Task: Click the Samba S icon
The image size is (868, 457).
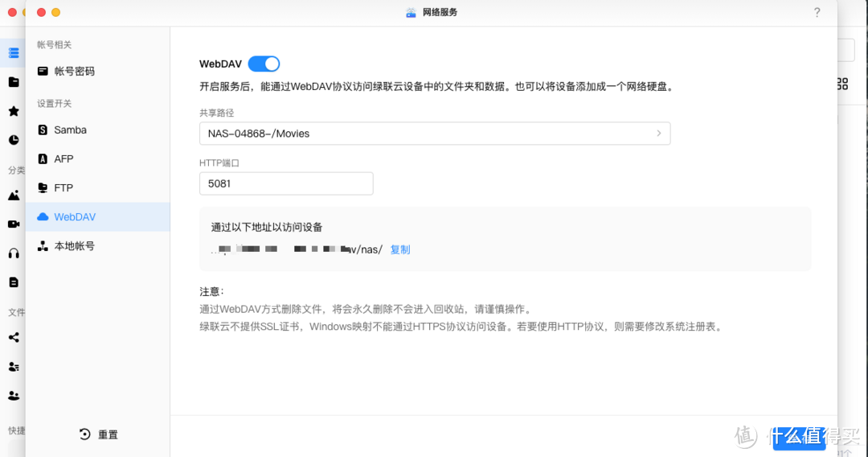Action: 43,130
